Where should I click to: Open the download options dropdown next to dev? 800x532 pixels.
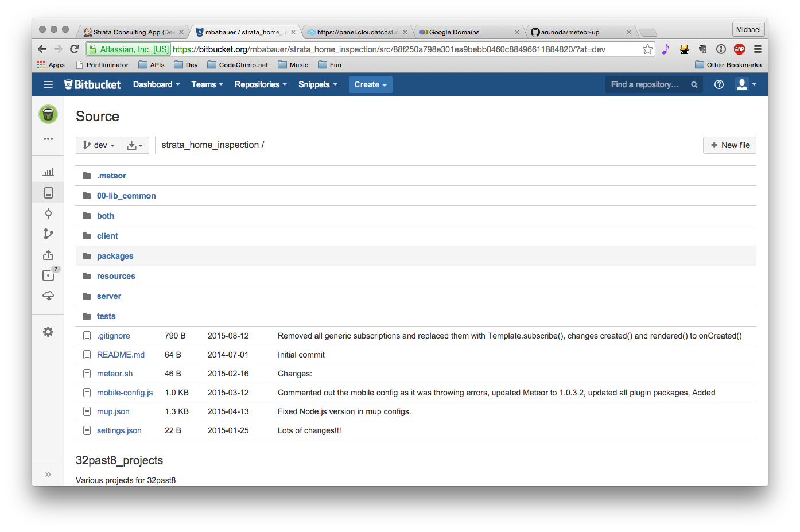tap(135, 145)
